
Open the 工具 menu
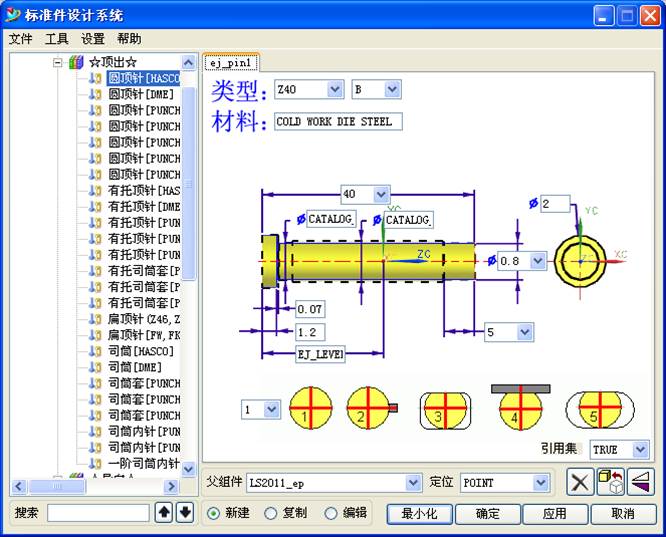coord(57,39)
